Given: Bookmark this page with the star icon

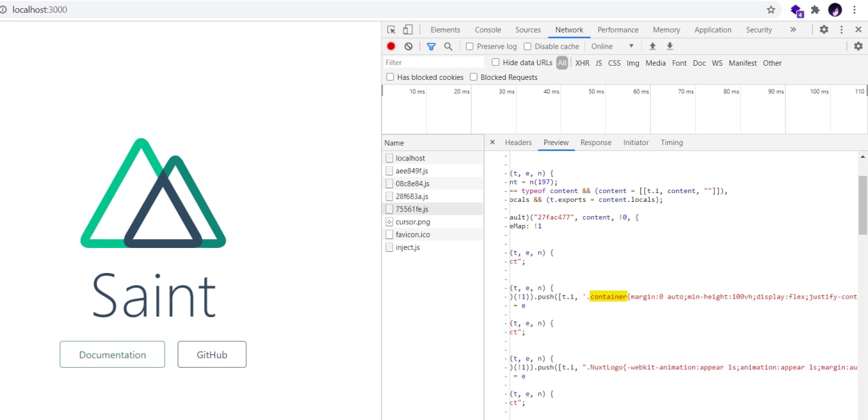Looking at the screenshot, I should coord(771,10).
